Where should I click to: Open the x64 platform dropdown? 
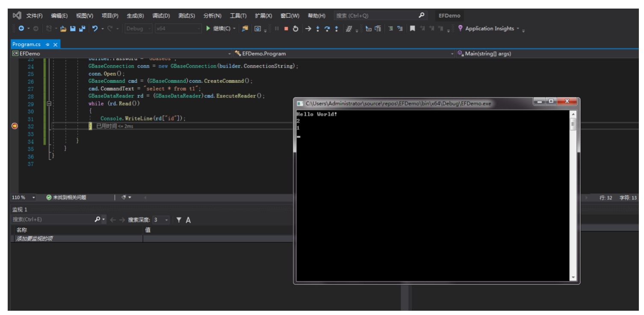click(x=178, y=29)
